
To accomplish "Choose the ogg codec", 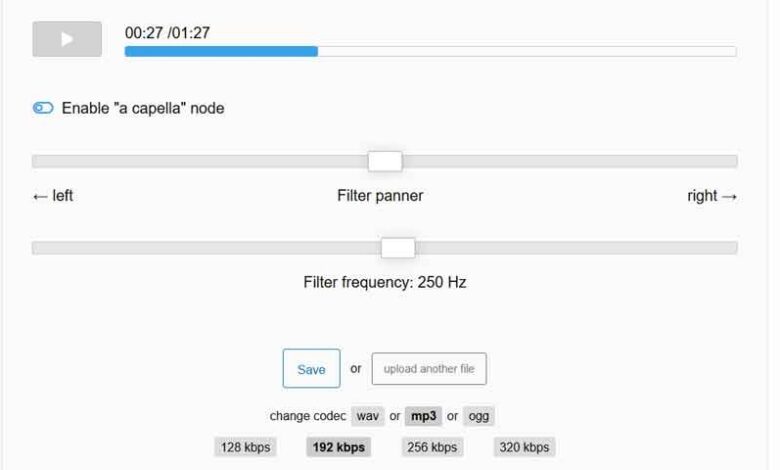I will click(x=478, y=416).
